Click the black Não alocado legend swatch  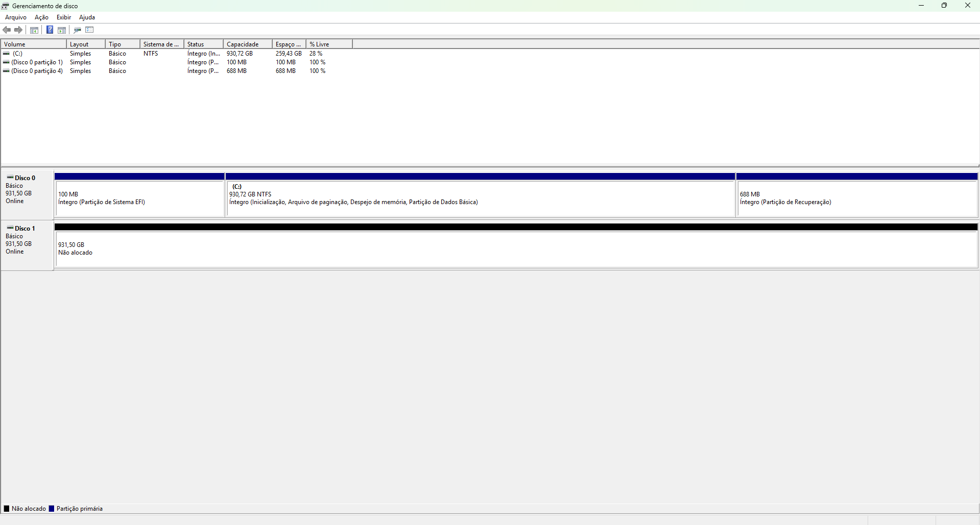pyautogui.click(x=7, y=509)
